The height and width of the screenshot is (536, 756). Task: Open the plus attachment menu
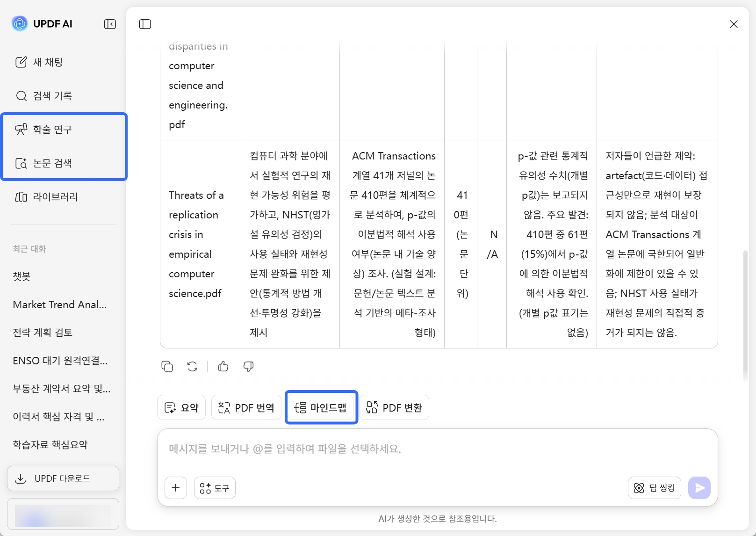pyautogui.click(x=175, y=488)
